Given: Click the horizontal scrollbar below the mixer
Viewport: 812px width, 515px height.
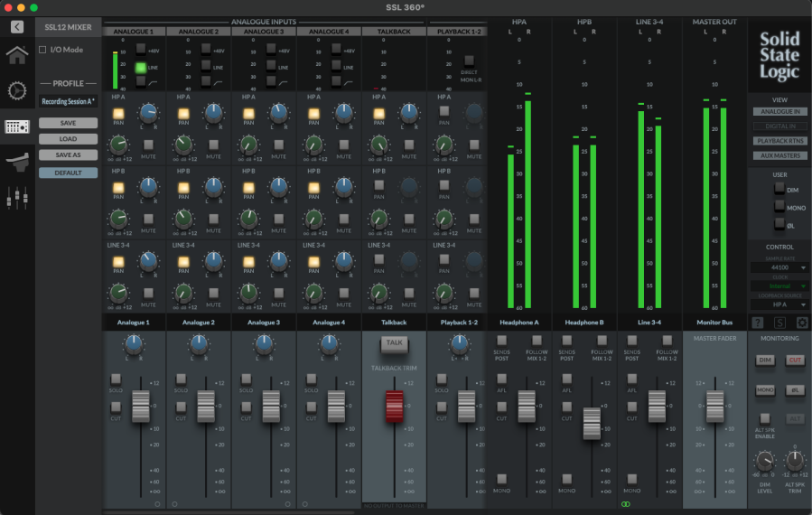Looking at the screenshot, I should [x=229, y=512].
